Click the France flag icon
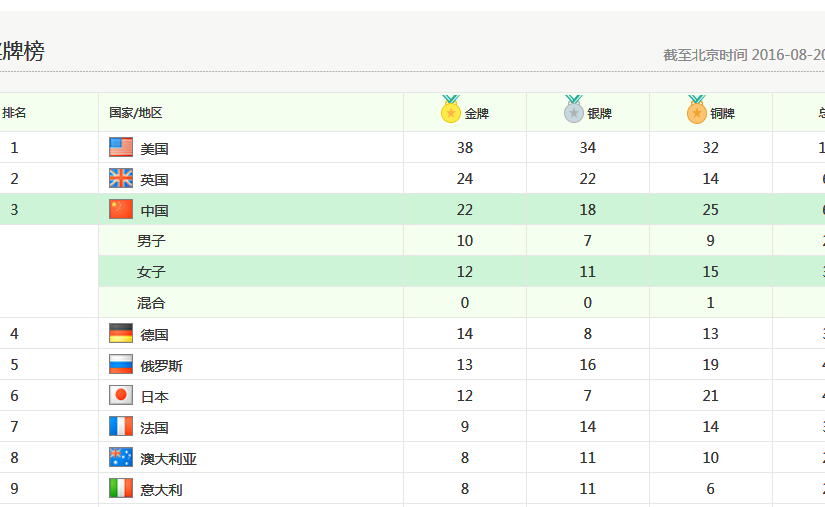Screen dimensions: 825x507 [121, 427]
